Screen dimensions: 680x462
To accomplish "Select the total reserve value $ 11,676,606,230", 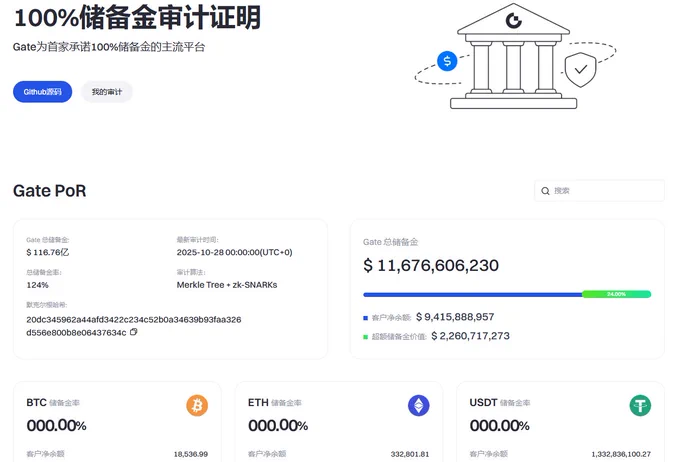I will (431, 265).
